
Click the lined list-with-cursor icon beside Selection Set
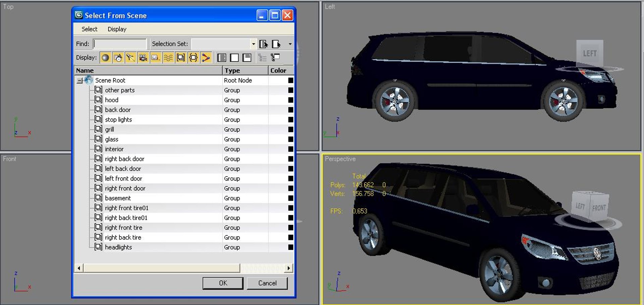coord(264,44)
